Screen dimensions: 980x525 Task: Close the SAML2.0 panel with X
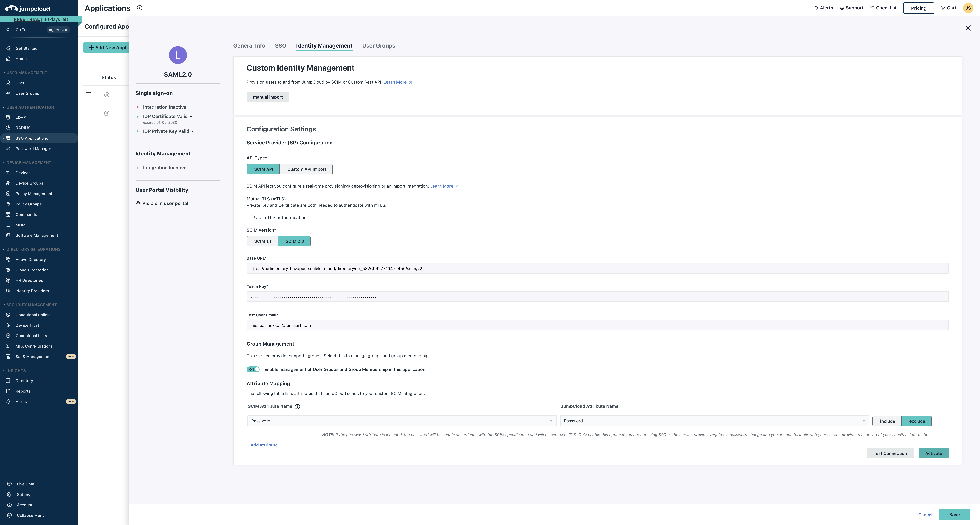click(x=968, y=28)
